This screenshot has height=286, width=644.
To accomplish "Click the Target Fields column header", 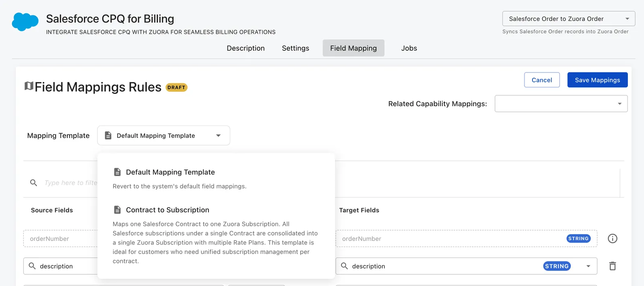I will (359, 210).
